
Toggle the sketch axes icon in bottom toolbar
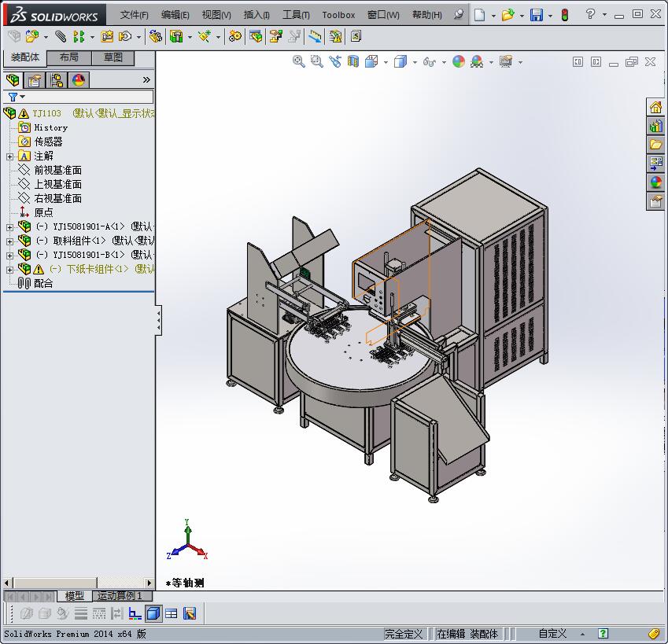(x=135, y=613)
